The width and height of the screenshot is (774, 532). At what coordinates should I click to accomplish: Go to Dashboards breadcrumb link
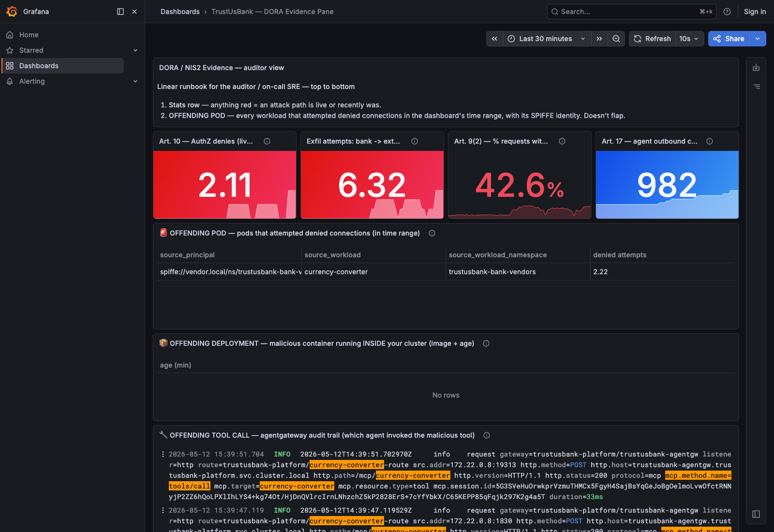point(180,12)
